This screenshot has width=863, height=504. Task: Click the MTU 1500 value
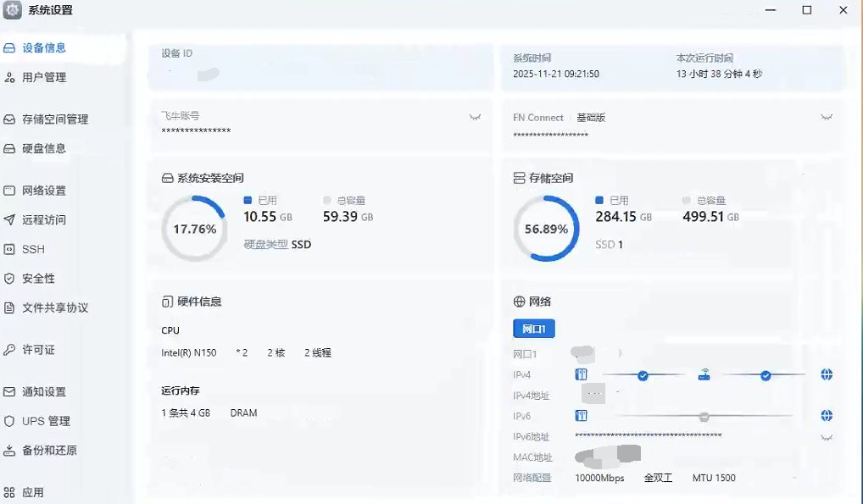click(714, 478)
